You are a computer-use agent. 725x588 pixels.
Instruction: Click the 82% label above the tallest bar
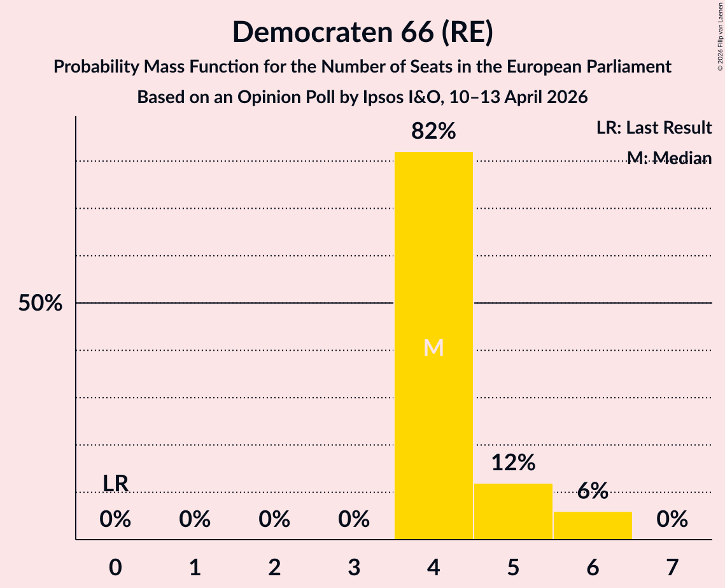tap(433, 132)
